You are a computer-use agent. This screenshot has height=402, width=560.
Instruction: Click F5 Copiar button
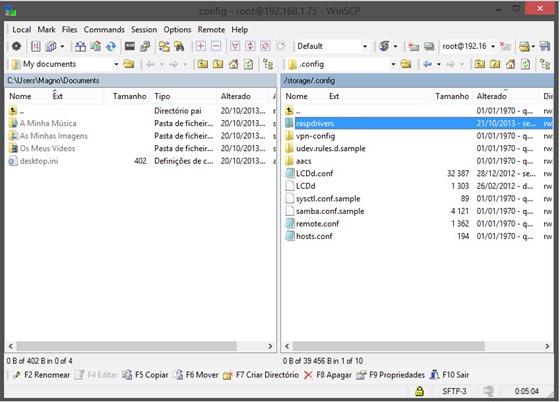[x=145, y=375]
